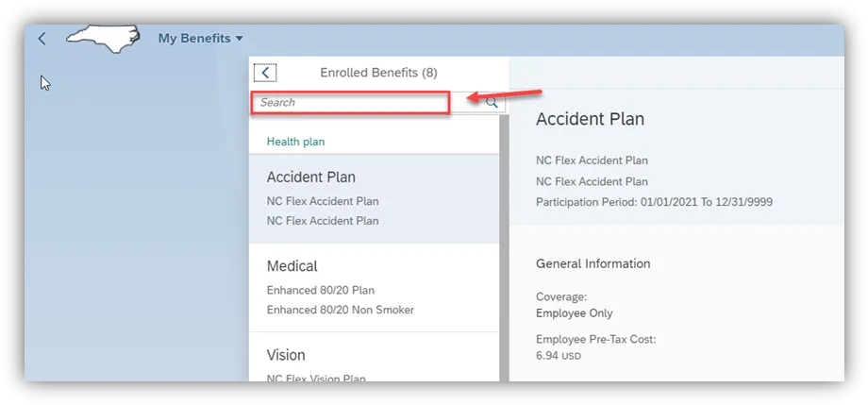Click the Enhanced 80/20 Non Smoker line

tap(340, 310)
